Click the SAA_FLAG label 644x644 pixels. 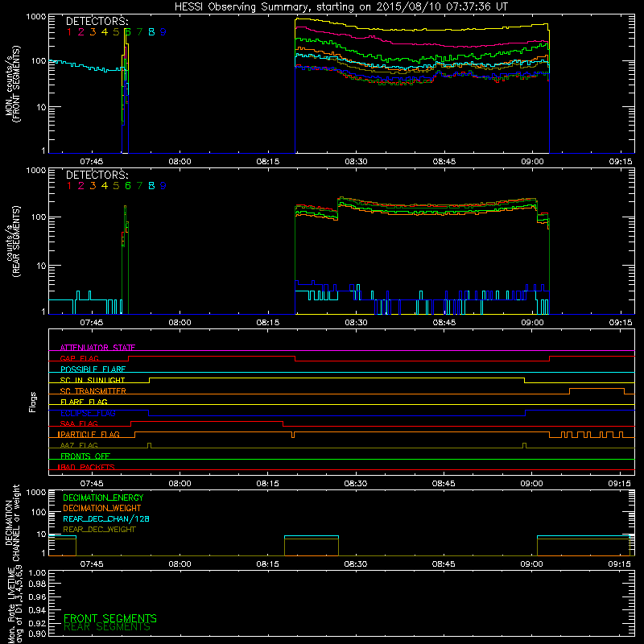click(79, 423)
